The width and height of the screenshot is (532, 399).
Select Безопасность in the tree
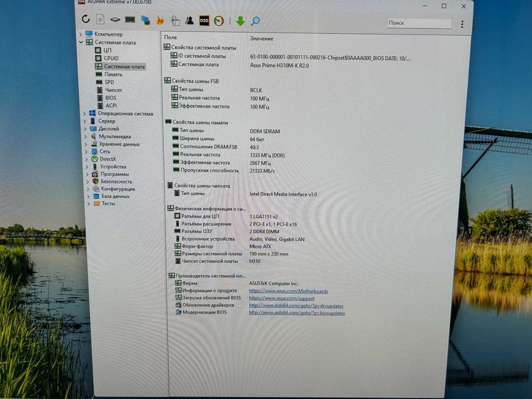[x=116, y=181]
